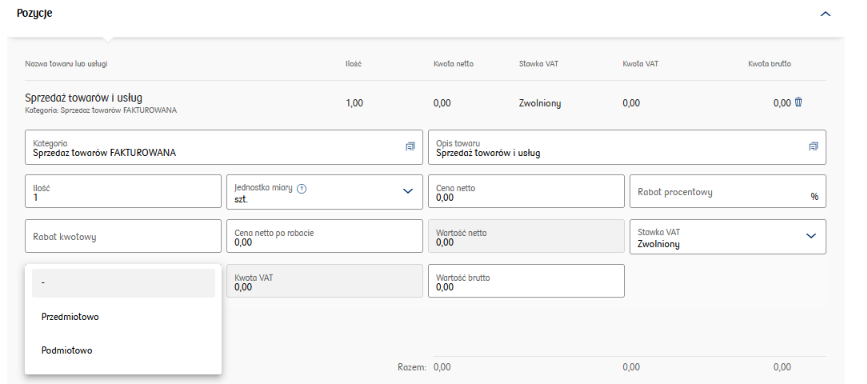The height and width of the screenshot is (384, 867).
Task: Focus the Ilość input field
Action: pyautogui.click(x=123, y=192)
